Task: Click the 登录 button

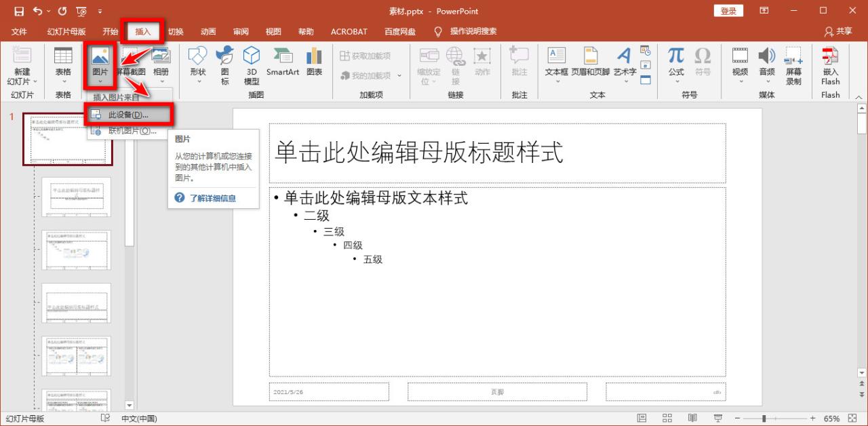Action: 728,10
